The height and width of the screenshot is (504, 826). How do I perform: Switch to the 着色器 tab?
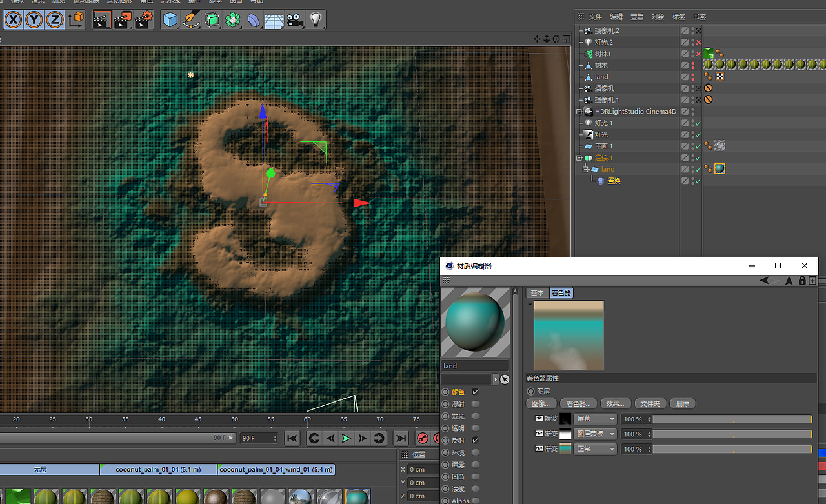pos(561,293)
